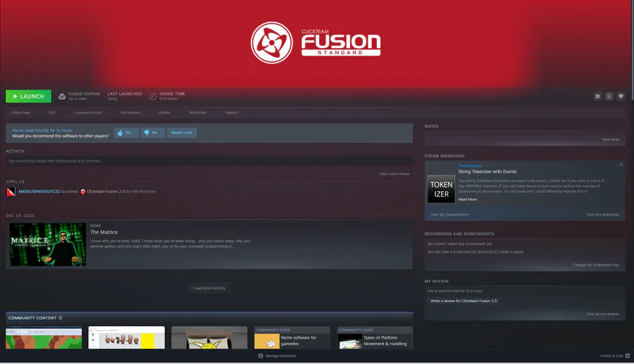Image resolution: width=634 pixels, height=364 pixels.
Task: Click the 'You've used this title for 51 hours' text
Action: pyautogui.click(x=42, y=130)
